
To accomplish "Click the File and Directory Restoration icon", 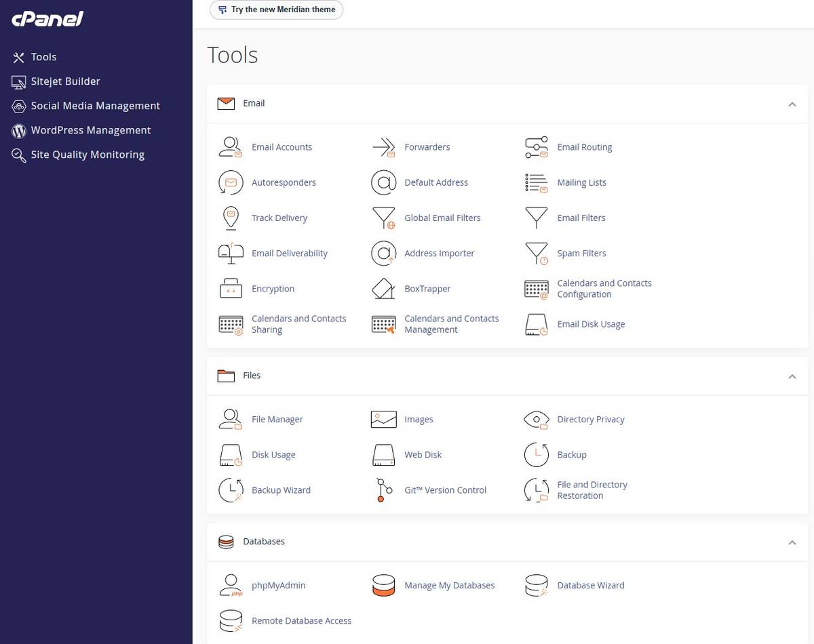I will (537, 490).
